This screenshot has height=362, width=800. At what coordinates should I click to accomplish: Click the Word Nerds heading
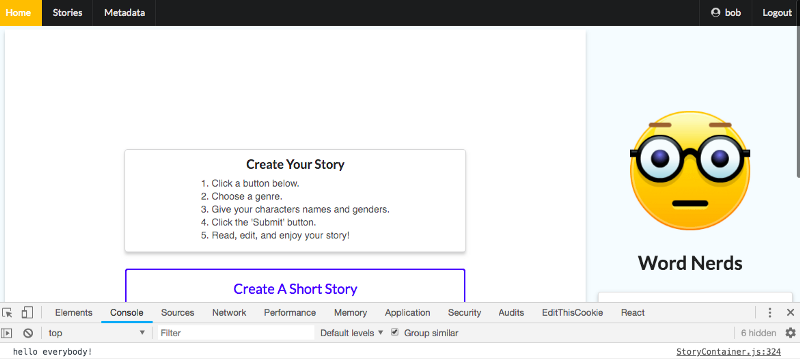point(690,263)
